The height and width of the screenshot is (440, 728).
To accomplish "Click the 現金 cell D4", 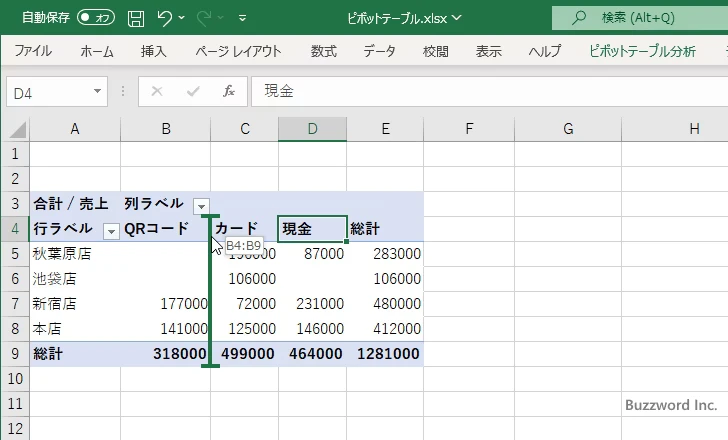I will pos(312,229).
